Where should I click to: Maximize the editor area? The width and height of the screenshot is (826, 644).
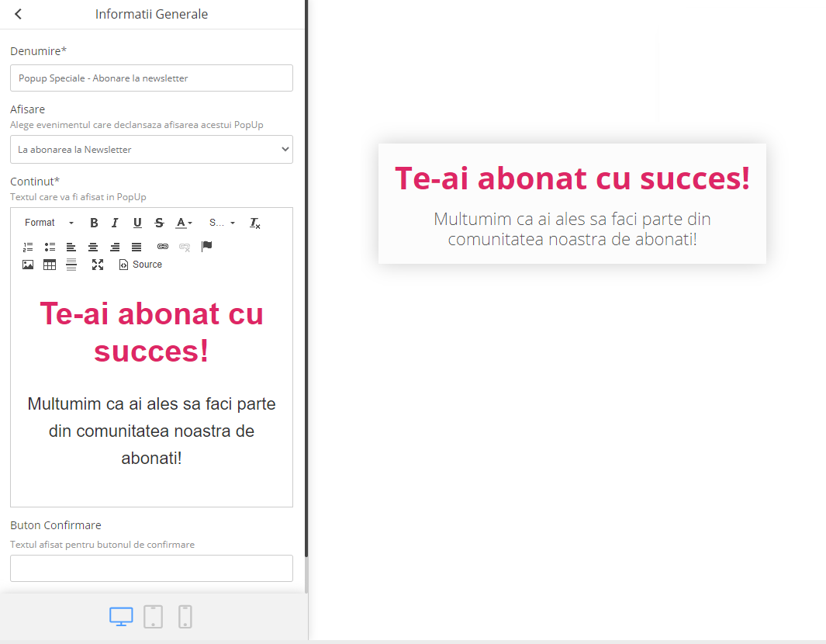pyautogui.click(x=98, y=265)
